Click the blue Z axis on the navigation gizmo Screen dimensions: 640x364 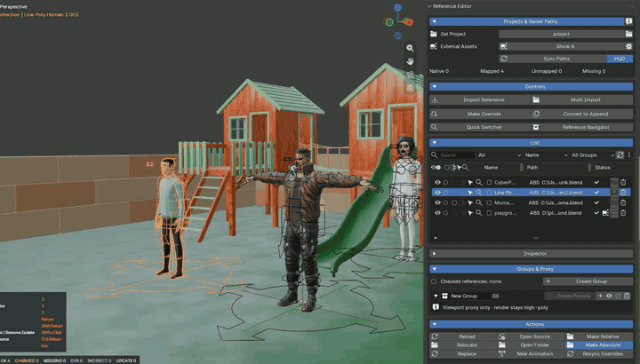(397, 7)
